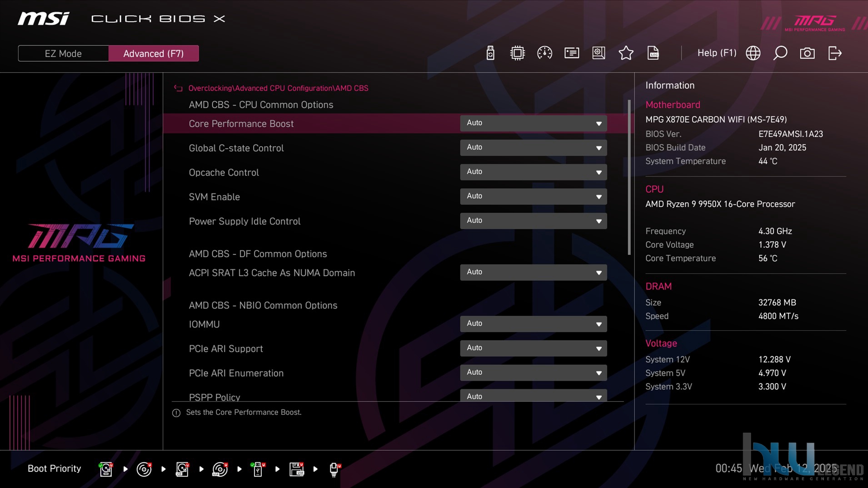Open ACPI SRAT L3 Cache NUMA dropdown
Viewport: 868px width, 488px height.
(533, 272)
